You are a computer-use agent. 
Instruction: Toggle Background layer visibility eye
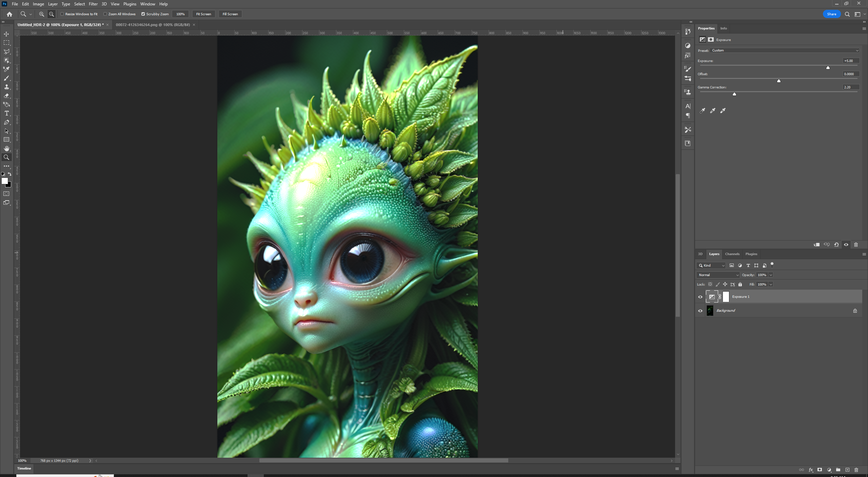click(x=700, y=311)
